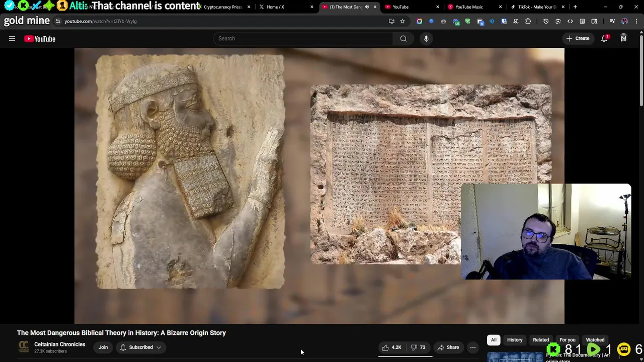Select the Related filter chip
Viewport: 644px width, 362px height.
541,340
